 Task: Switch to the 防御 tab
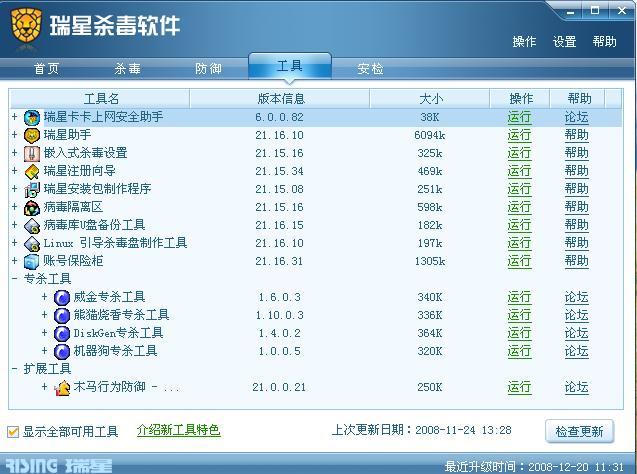208,69
